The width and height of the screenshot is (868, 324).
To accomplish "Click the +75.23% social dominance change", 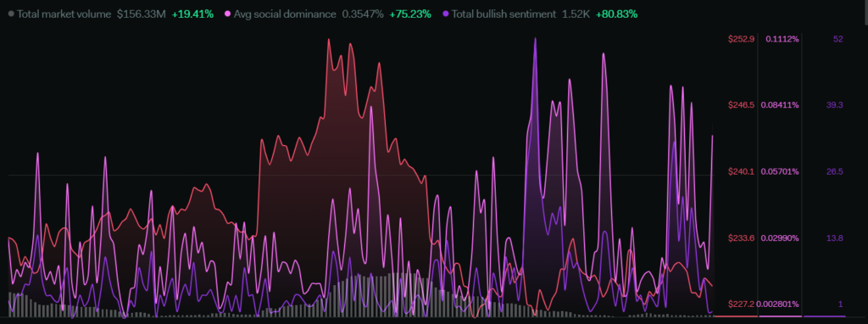I will [x=410, y=14].
